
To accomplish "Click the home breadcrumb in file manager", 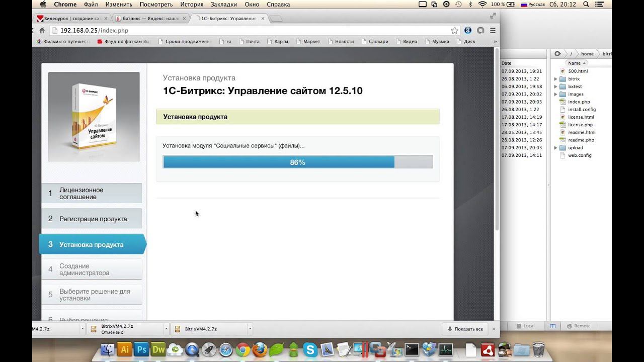I will tap(587, 54).
